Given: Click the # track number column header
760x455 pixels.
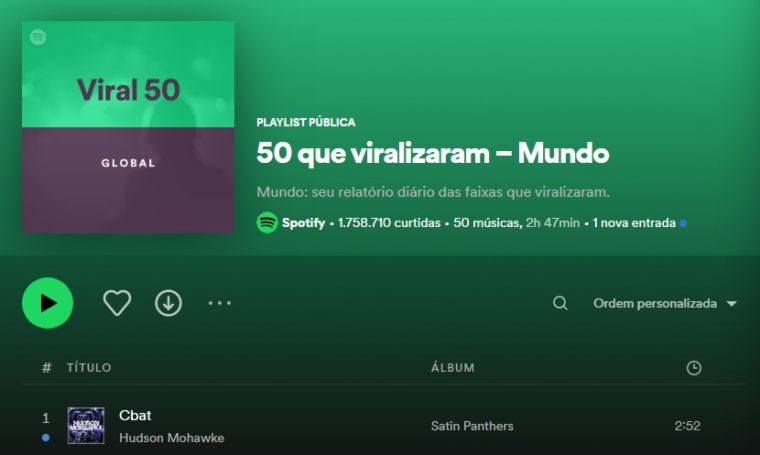Looking at the screenshot, I should (x=47, y=368).
